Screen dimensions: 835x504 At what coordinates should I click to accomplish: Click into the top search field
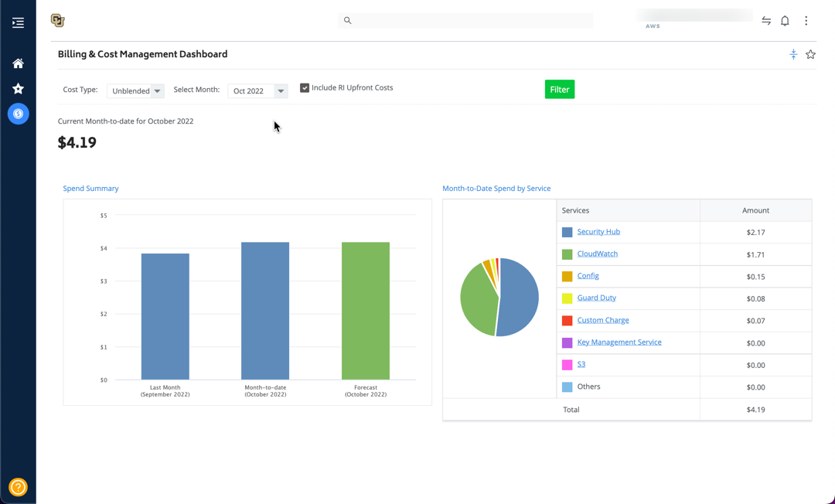pyautogui.click(x=465, y=20)
